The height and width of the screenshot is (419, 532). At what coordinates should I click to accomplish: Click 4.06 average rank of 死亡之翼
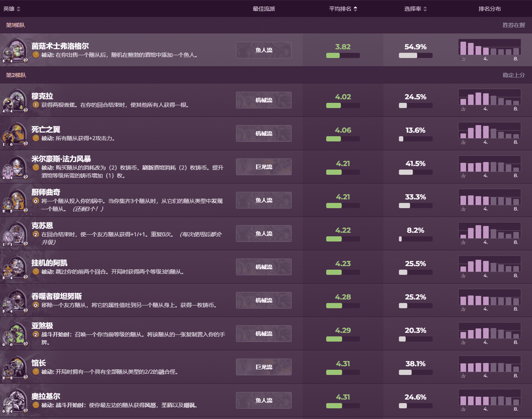[x=343, y=130]
